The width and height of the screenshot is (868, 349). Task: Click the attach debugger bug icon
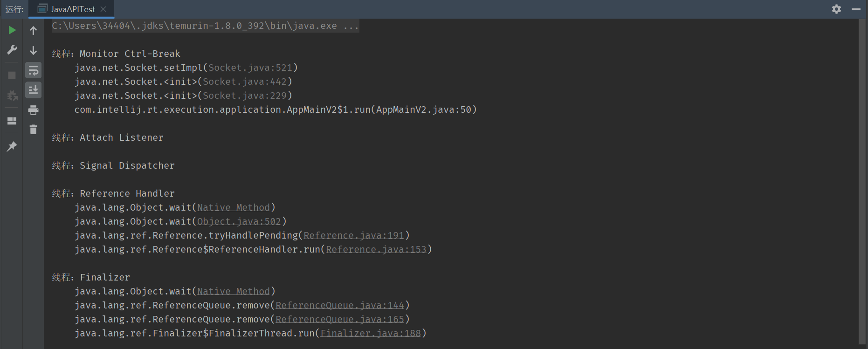(x=12, y=96)
